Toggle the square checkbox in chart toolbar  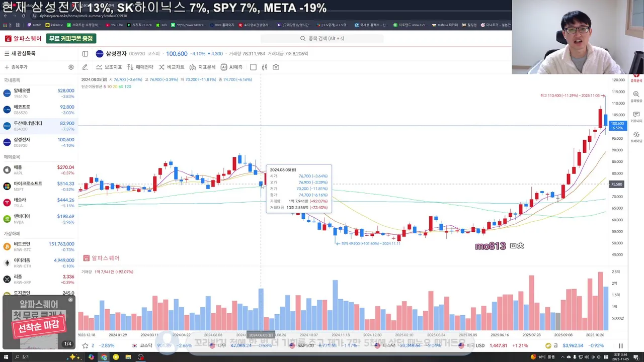coord(253,67)
